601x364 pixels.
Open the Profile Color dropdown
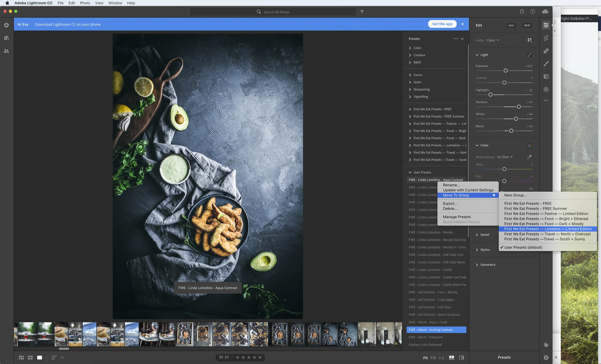click(x=493, y=40)
